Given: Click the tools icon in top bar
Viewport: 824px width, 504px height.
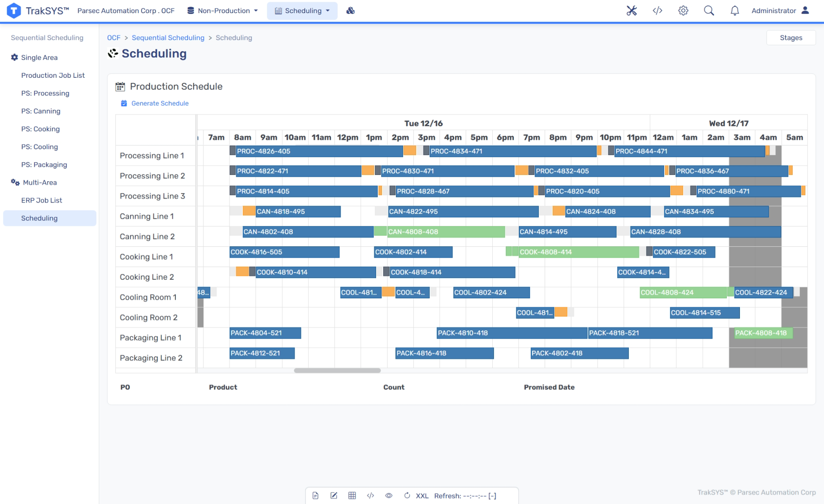Looking at the screenshot, I should 631,11.
